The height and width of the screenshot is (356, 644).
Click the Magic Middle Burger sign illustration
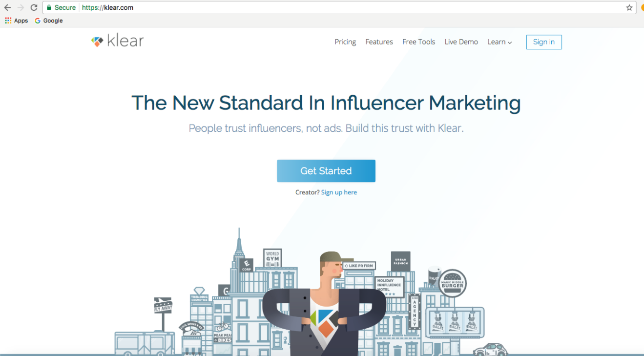(452, 283)
